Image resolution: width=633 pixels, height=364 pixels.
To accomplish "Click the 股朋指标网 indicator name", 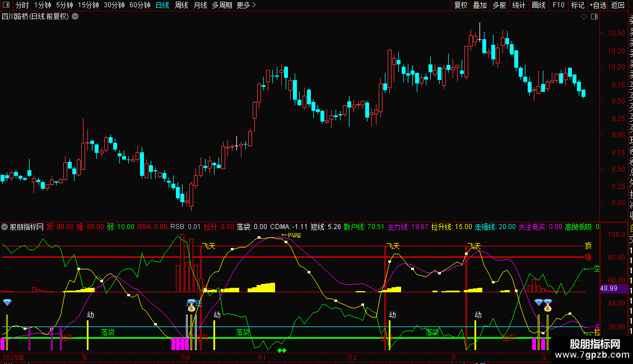I will (27, 227).
